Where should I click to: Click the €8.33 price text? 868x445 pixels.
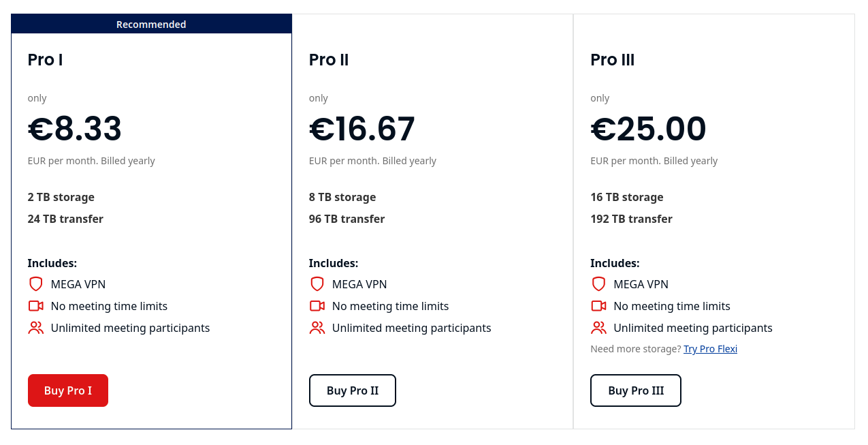tap(75, 129)
